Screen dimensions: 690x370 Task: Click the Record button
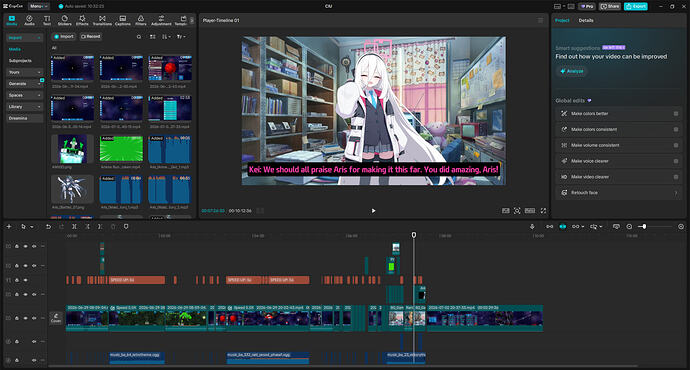coord(91,37)
